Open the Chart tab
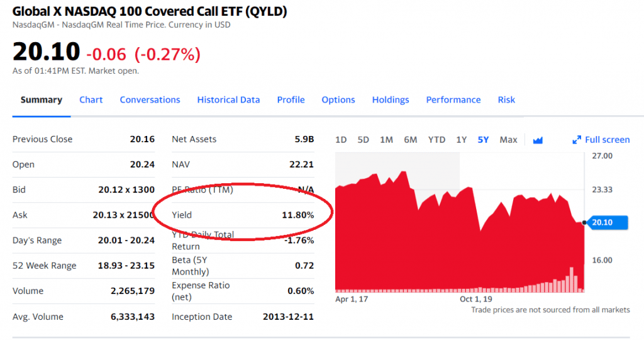644x340 pixels. click(91, 99)
